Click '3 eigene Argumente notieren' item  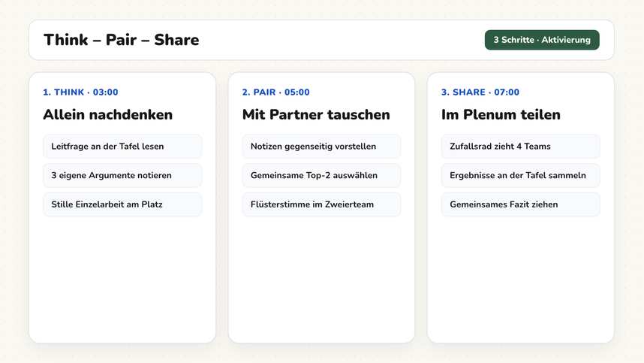click(122, 176)
